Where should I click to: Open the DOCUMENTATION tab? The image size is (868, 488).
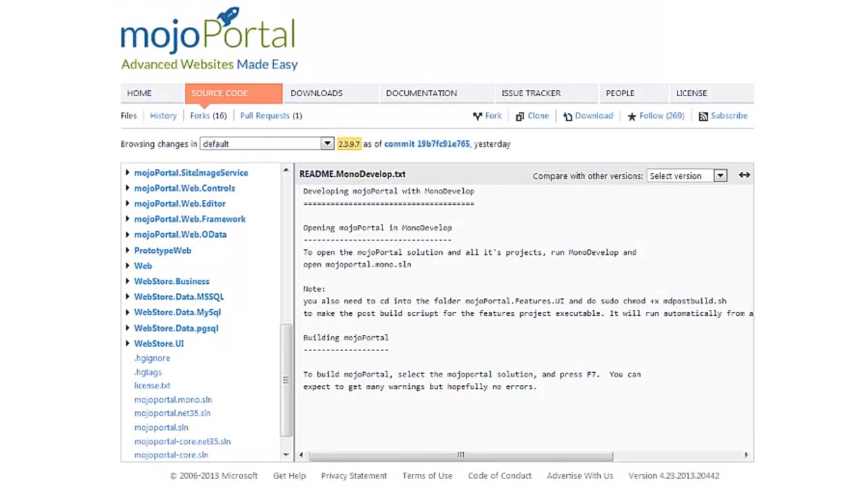436,94
